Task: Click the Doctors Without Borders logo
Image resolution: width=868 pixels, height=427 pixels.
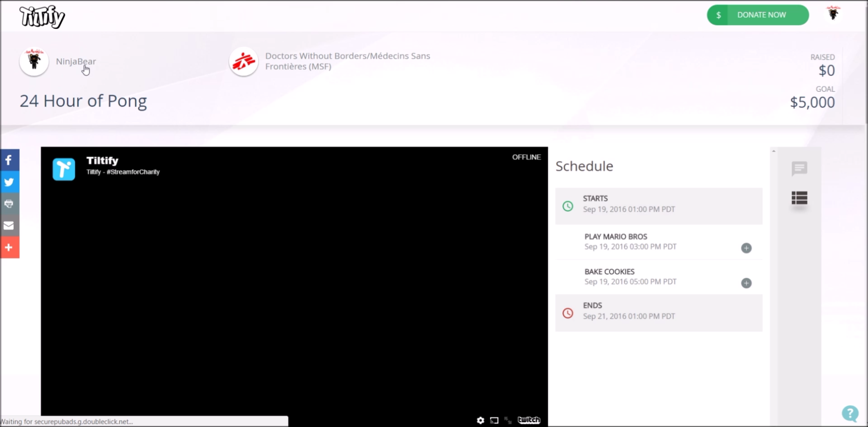Action: click(243, 61)
